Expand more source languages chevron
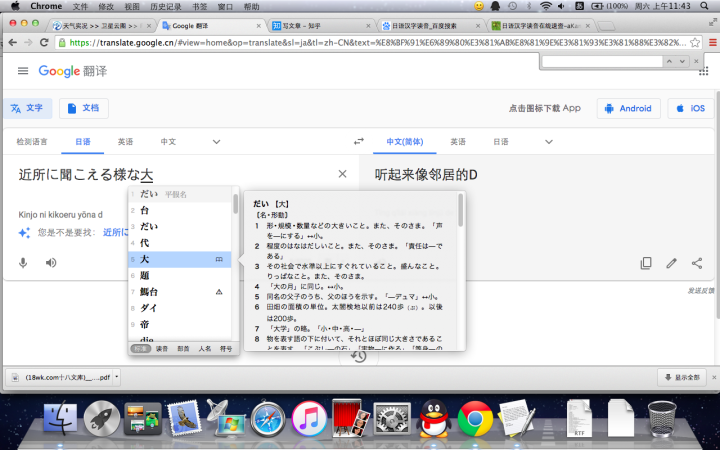 click(216, 141)
